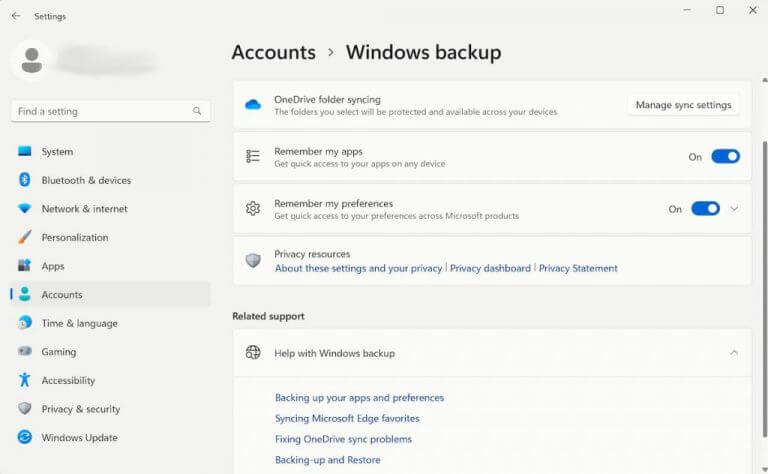This screenshot has width=768, height=474.
Task: Open the Privacy dashboard link
Action: click(490, 268)
